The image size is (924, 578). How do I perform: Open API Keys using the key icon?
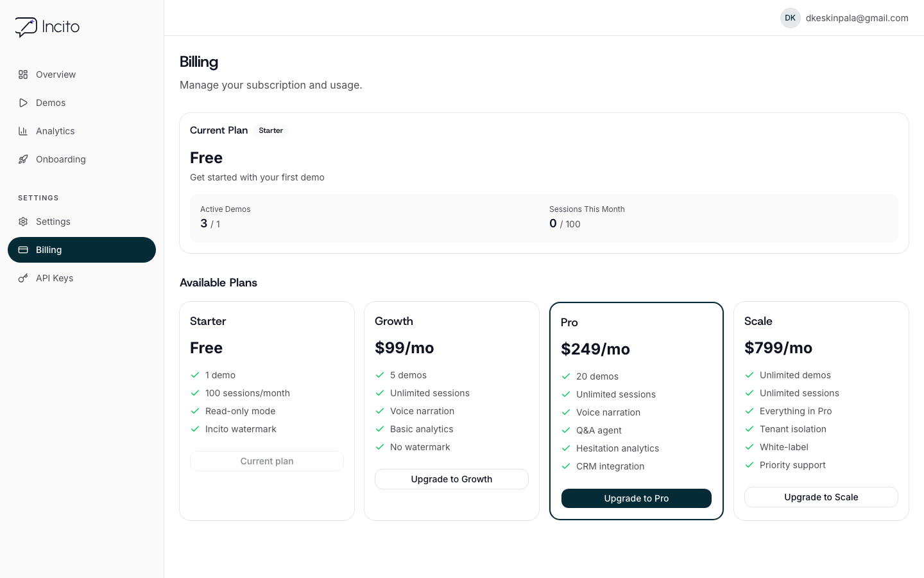coord(24,278)
